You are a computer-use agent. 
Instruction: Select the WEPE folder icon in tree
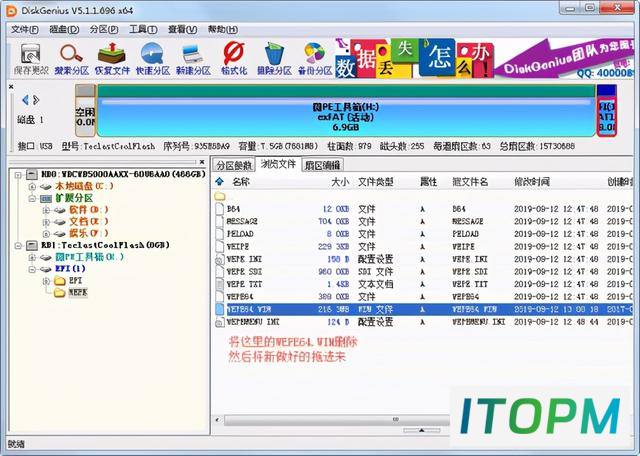[60, 292]
